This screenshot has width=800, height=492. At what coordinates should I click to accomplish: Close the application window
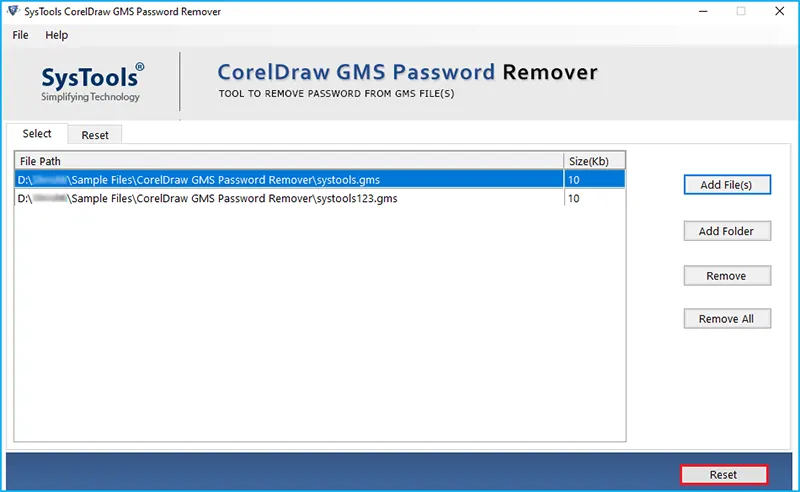[x=780, y=11]
